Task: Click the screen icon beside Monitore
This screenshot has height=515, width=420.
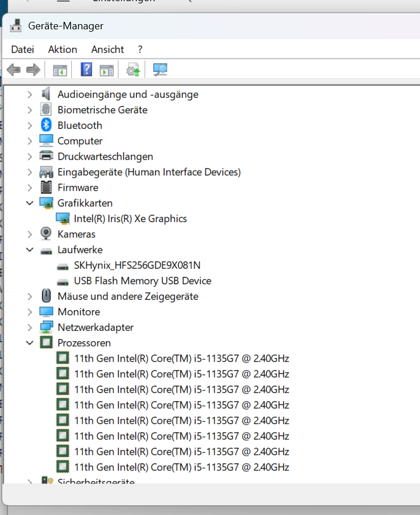Action: point(46,312)
